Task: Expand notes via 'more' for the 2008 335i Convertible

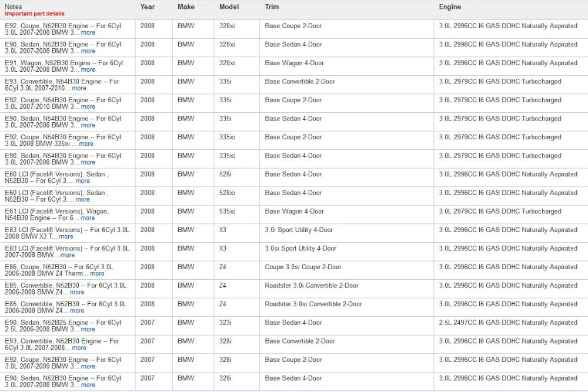Action: point(79,88)
